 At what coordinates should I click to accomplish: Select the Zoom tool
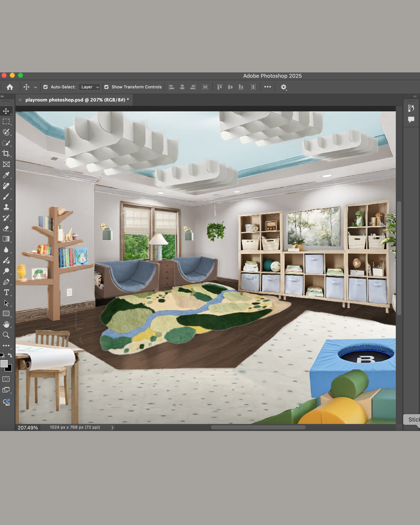tap(6, 335)
